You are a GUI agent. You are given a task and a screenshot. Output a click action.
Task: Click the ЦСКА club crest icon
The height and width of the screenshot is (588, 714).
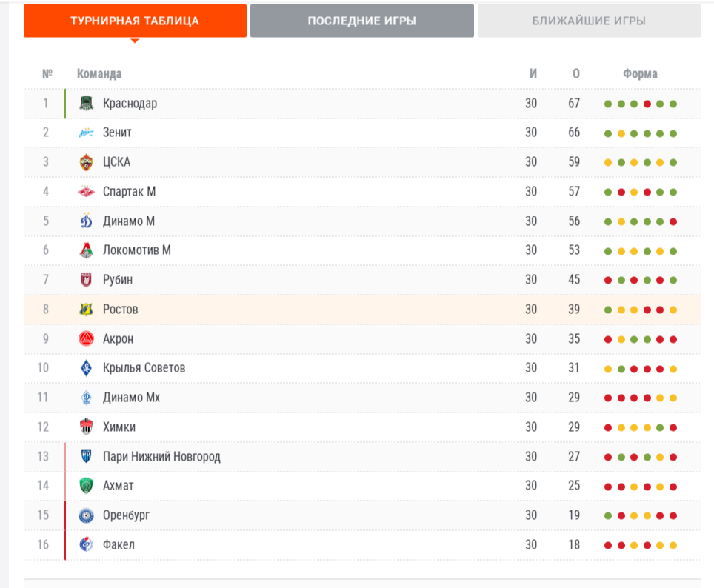87,162
